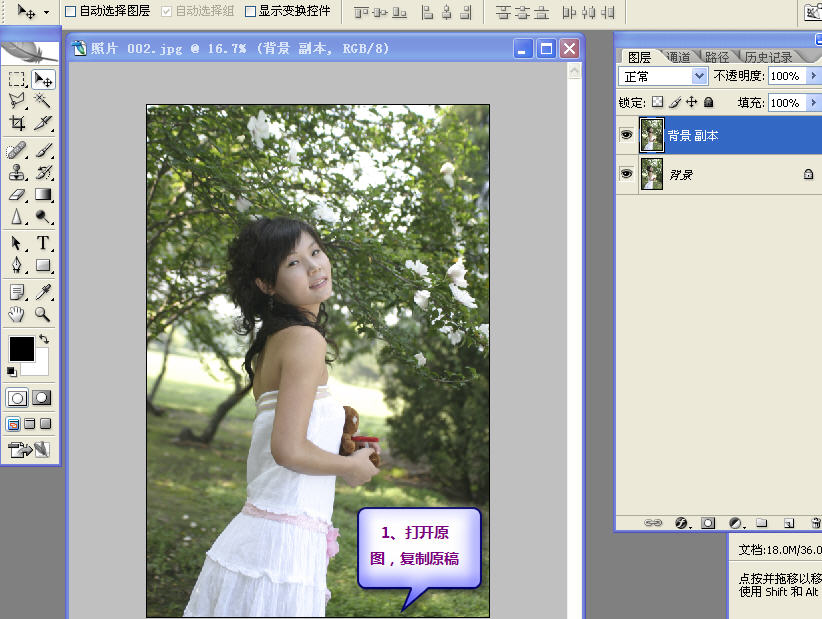
Task: Enable the 自动选择图层 checkbox
Action: point(70,11)
